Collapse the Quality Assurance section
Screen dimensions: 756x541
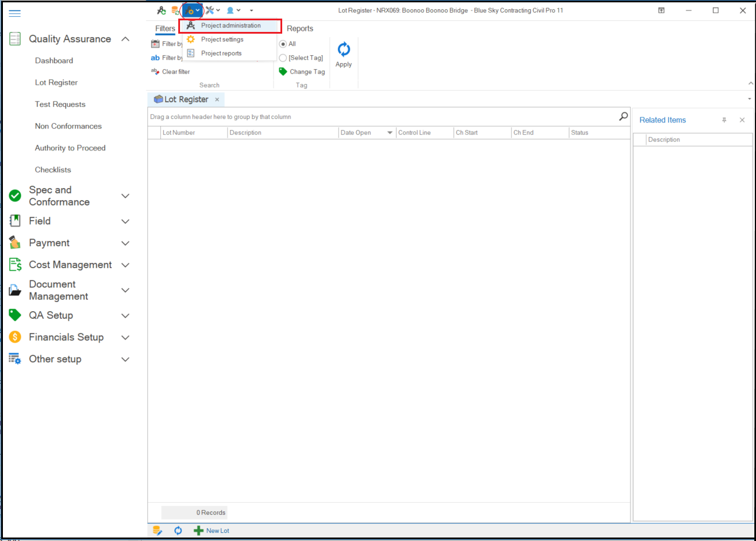pyautogui.click(x=125, y=39)
